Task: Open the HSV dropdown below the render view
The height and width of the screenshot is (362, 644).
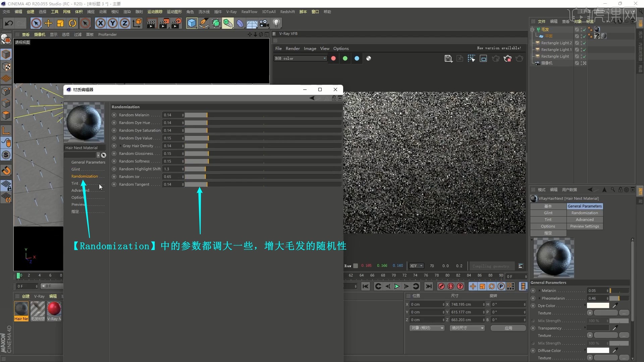Action: click(416, 266)
